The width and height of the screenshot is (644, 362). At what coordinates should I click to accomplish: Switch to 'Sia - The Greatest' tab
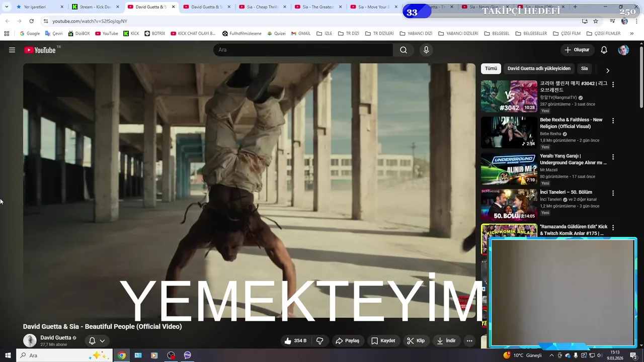tap(318, 7)
